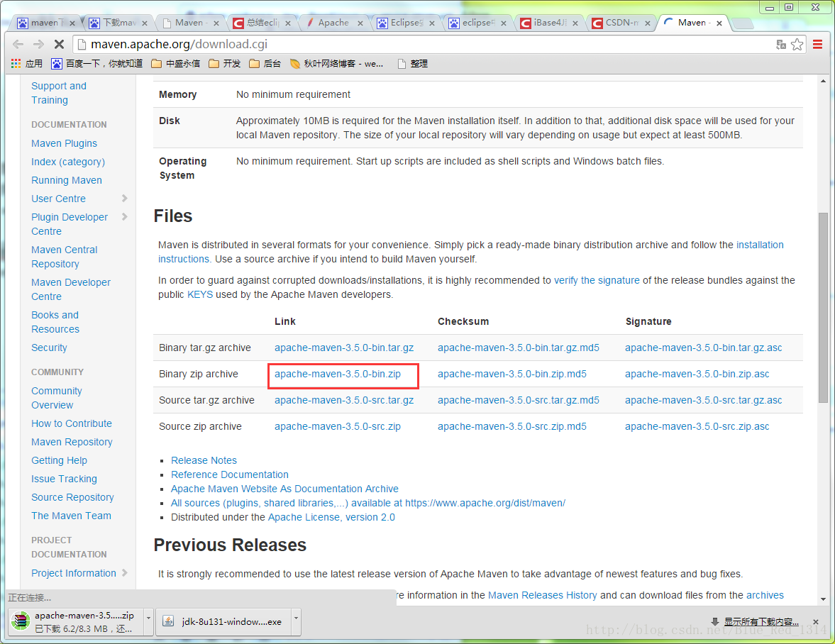Download apache-maven-3.5.0-bin.tar.gz

click(x=344, y=348)
